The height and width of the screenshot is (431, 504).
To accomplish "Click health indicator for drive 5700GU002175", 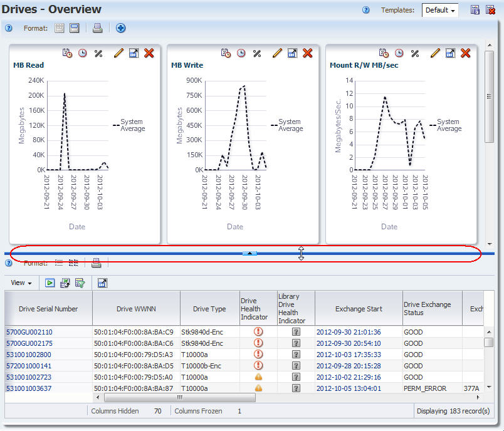I will tap(258, 343).
